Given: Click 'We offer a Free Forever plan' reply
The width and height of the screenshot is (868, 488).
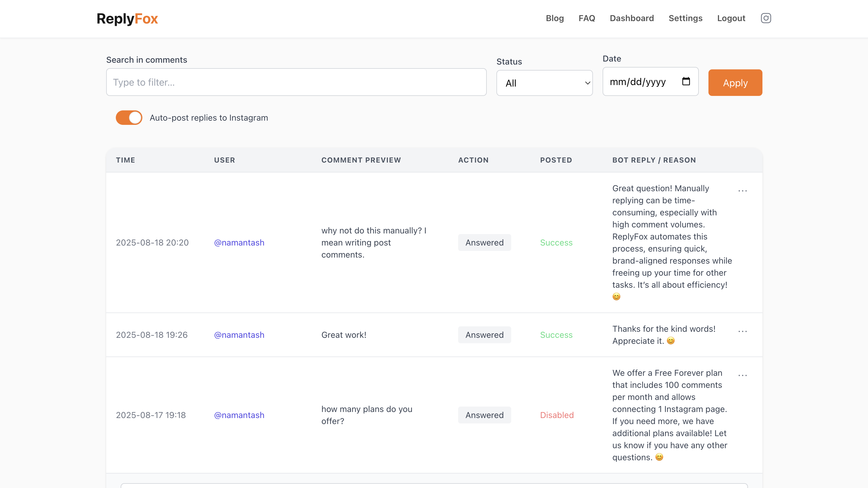Looking at the screenshot, I should coord(670,415).
